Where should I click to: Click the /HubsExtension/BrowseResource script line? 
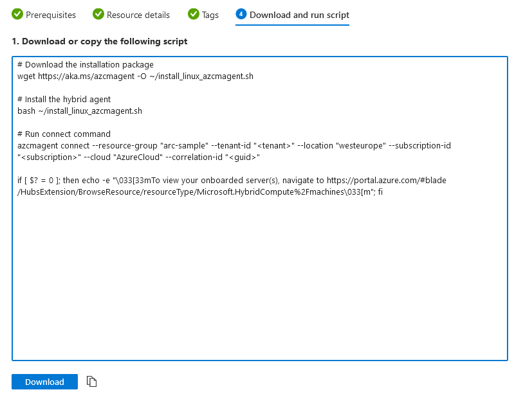pyautogui.click(x=200, y=192)
